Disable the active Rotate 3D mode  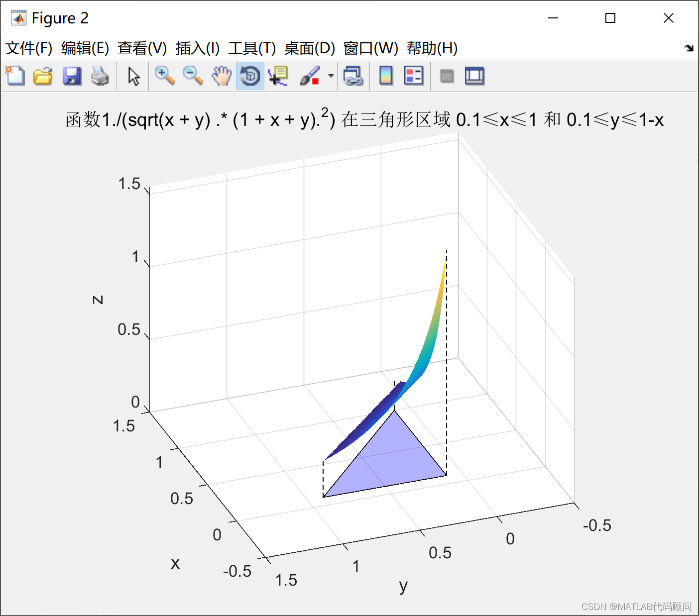249,76
